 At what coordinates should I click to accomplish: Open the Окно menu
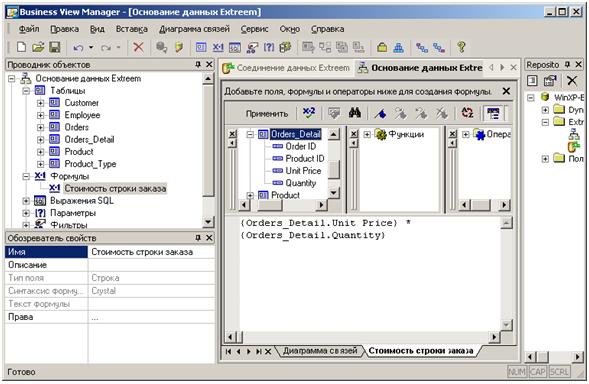[290, 29]
